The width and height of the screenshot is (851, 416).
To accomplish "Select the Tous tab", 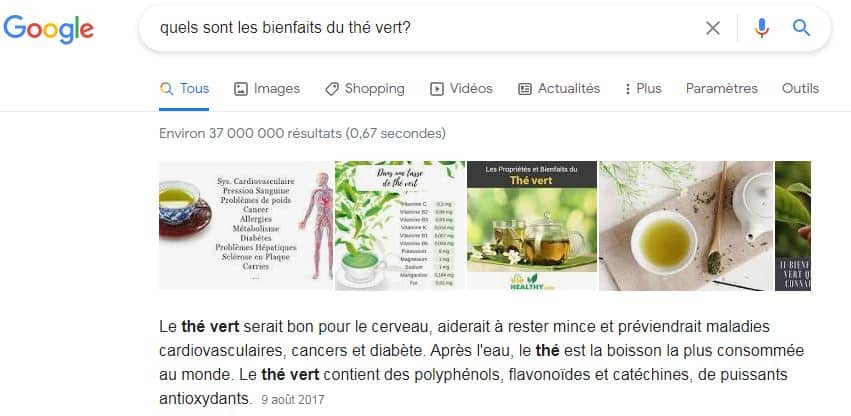I will click(184, 89).
